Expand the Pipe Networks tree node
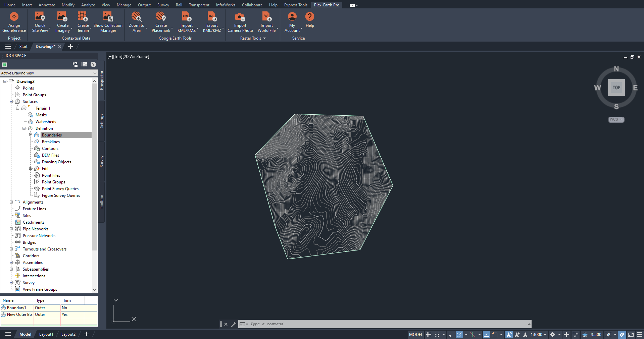 [x=11, y=229]
